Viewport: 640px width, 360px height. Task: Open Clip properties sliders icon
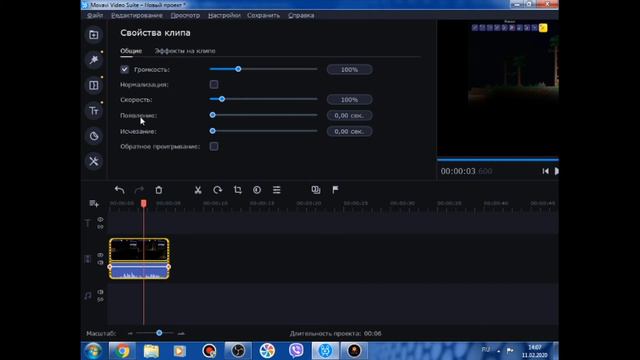click(x=277, y=190)
